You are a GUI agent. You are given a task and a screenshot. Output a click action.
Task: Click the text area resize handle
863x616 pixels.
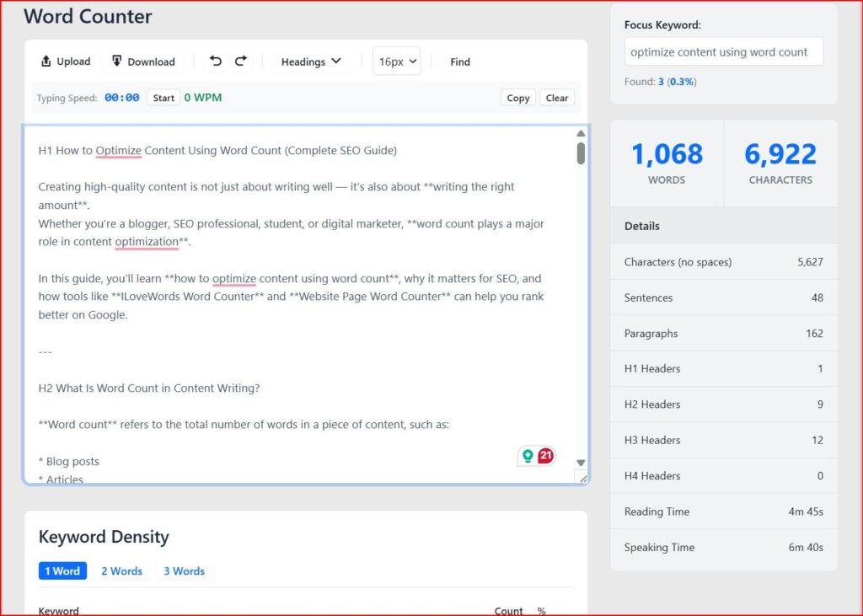tap(581, 477)
